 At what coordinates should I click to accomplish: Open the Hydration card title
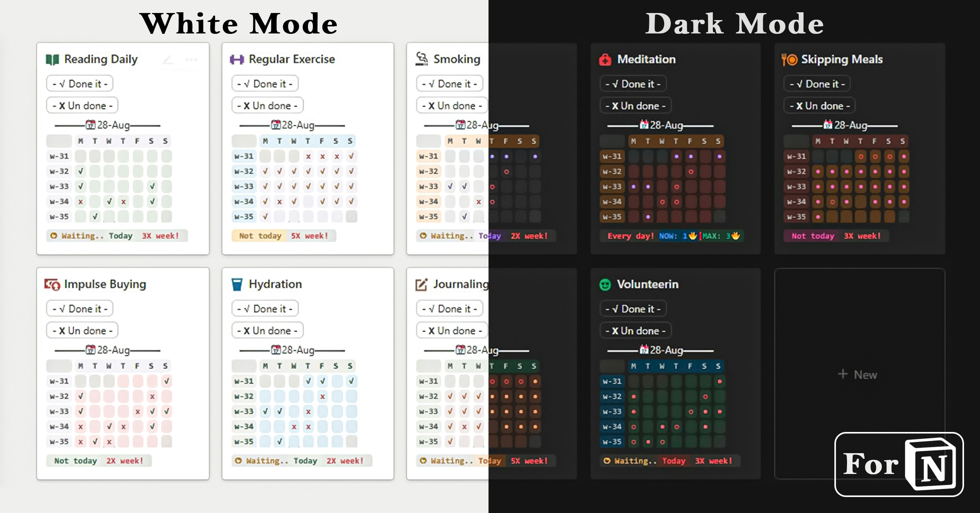[x=275, y=284]
